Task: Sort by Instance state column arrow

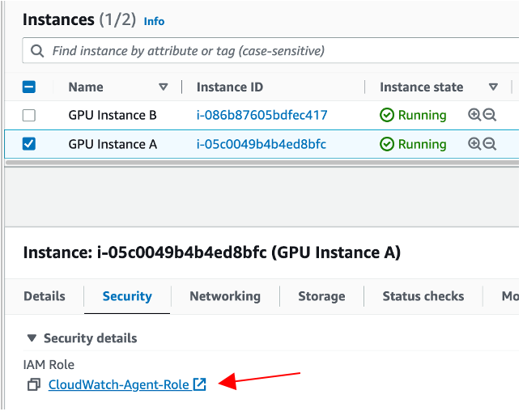Action: (493, 87)
